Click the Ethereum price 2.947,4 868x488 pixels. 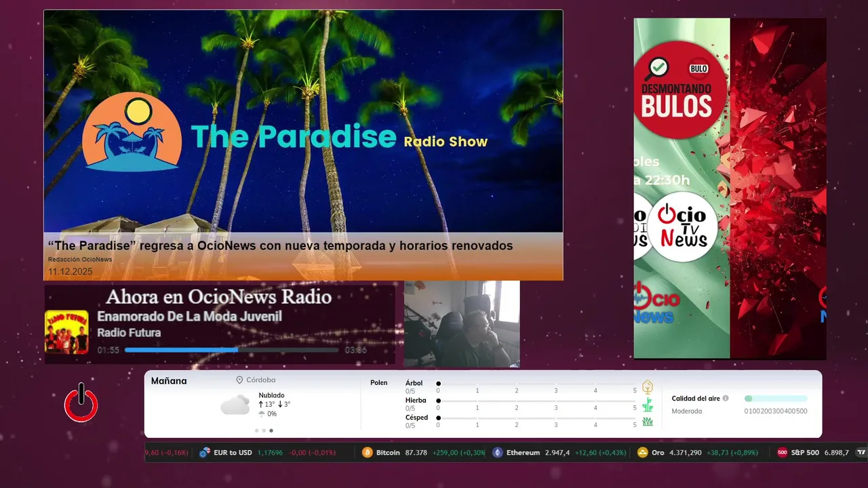(x=557, y=453)
